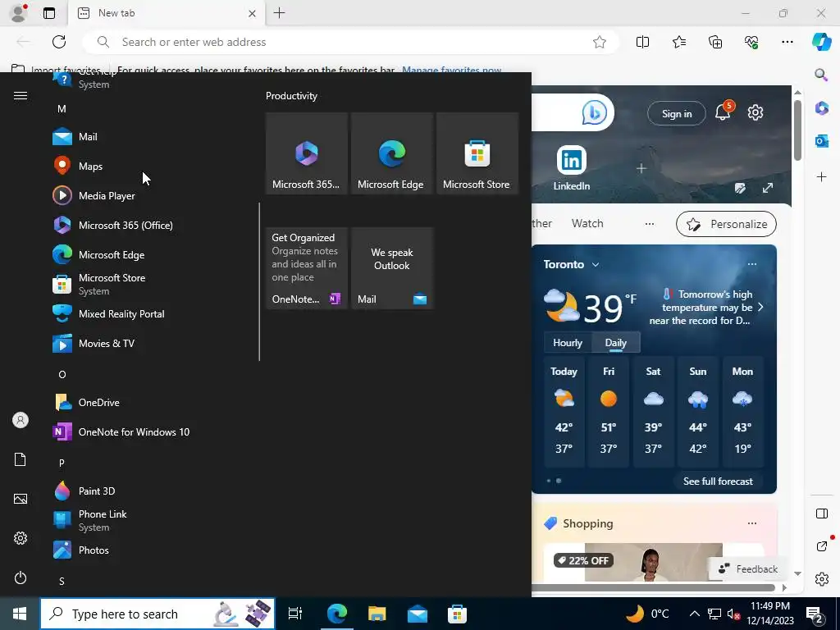Open Pictures from Start sidebar

click(21, 499)
